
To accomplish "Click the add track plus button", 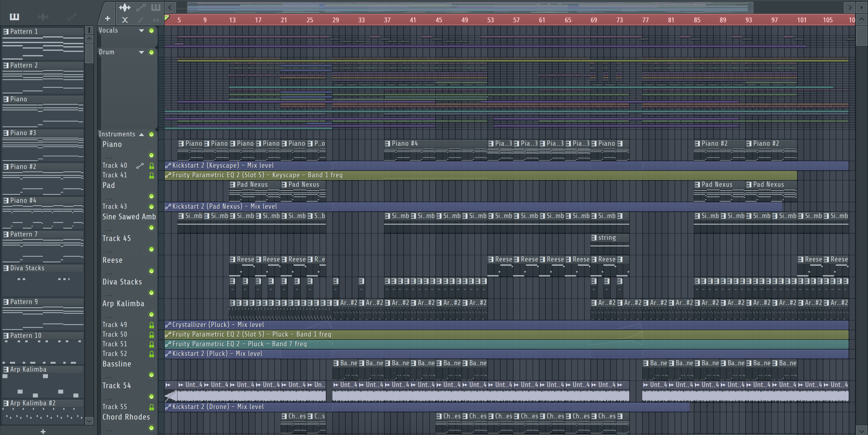I will click(108, 19).
